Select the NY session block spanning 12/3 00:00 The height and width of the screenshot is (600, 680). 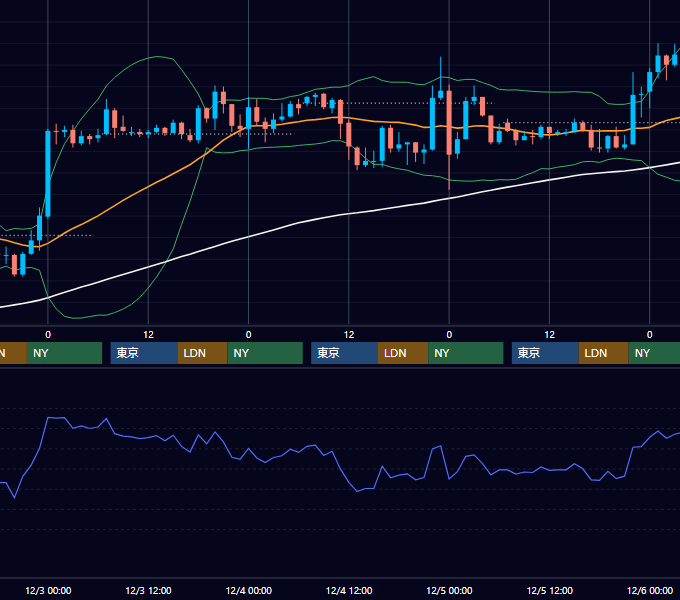click(x=64, y=353)
